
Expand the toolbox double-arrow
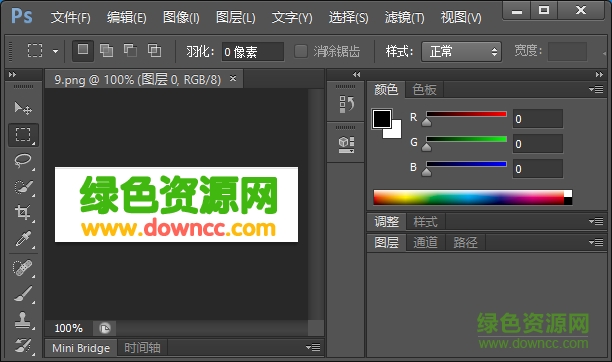click(x=12, y=74)
